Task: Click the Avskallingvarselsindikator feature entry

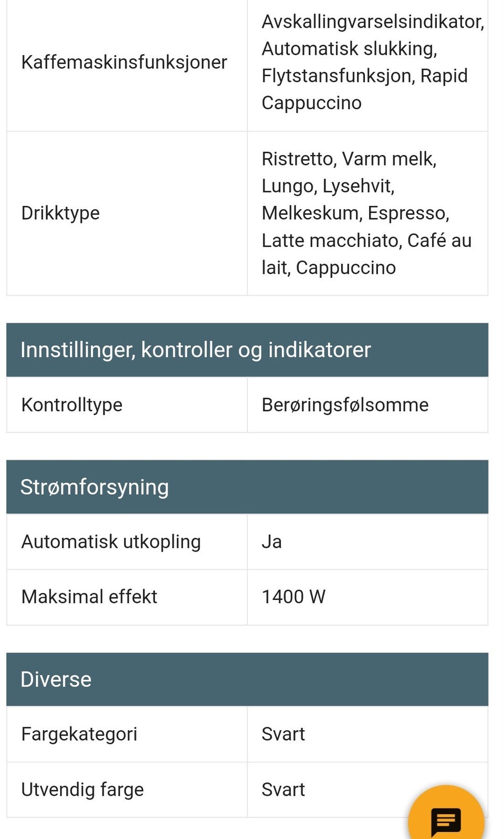Action: point(372,22)
